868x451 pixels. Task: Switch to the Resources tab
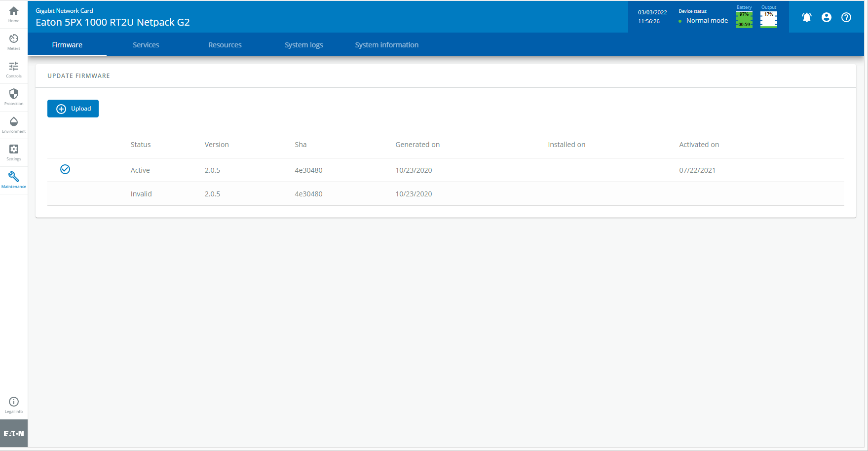click(225, 45)
